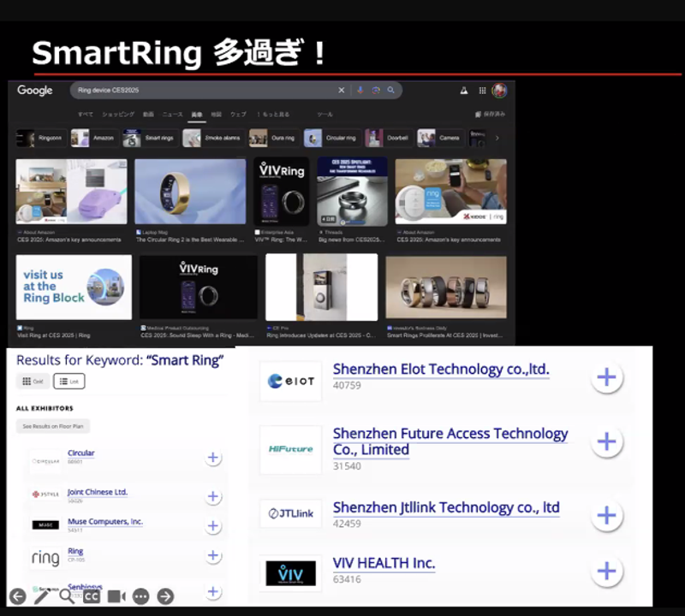Open the magnifier zoom tool
The image size is (685, 616).
[x=67, y=596]
